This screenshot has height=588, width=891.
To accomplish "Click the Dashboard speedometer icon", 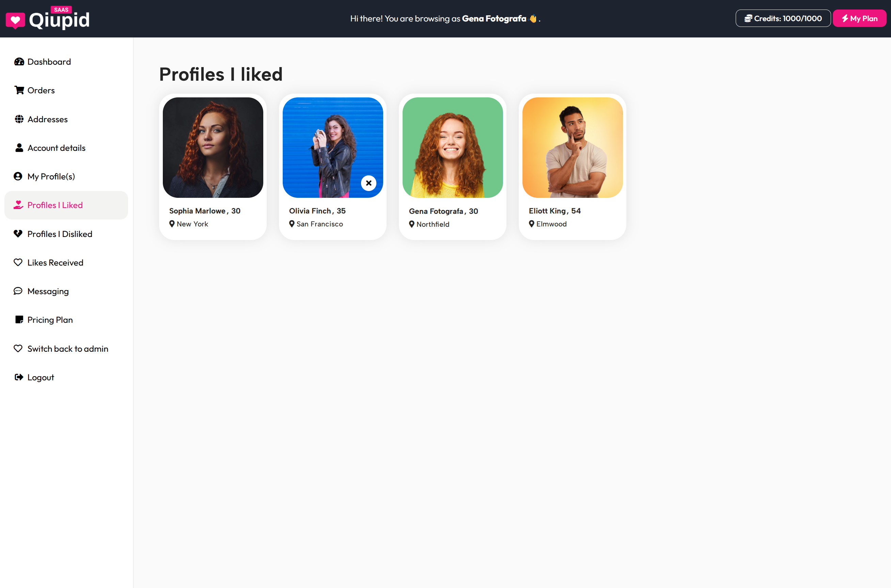I will point(19,62).
